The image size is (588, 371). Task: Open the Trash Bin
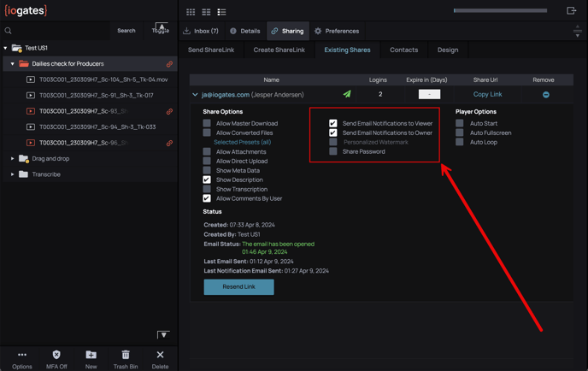coord(126,355)
